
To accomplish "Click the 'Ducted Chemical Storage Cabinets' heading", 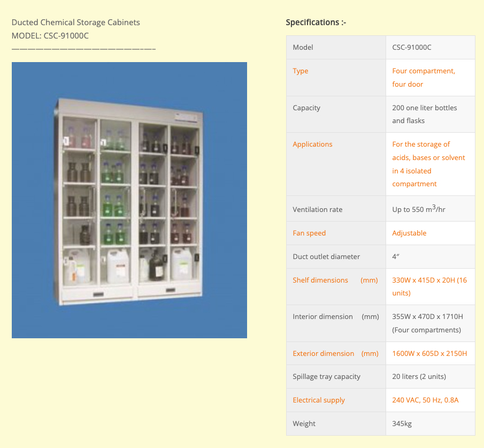I will click(75, 22).
